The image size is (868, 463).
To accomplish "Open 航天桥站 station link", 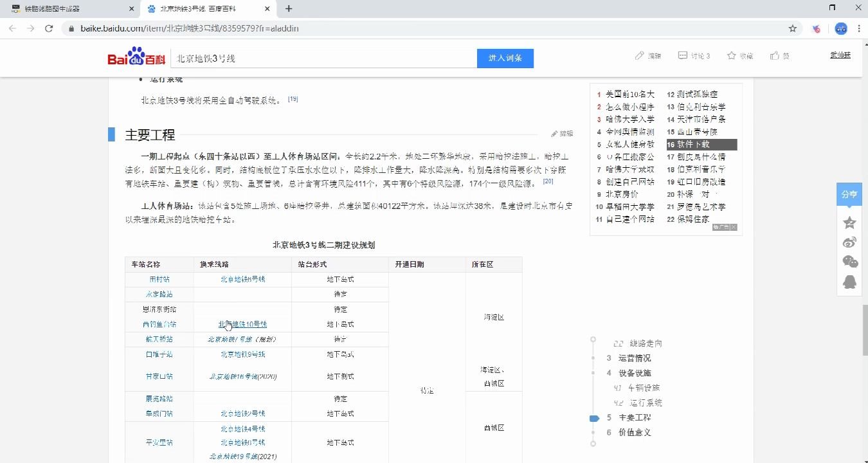I will point(159,339).
